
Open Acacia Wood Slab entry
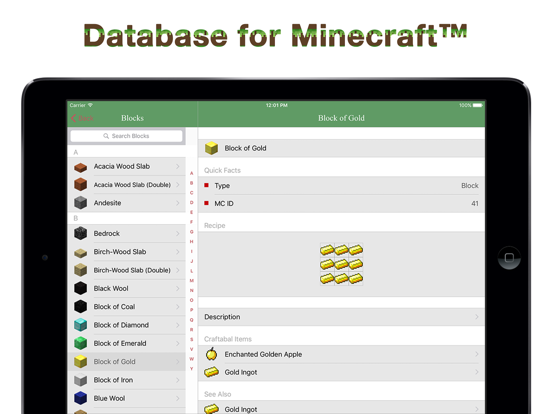click(x=127, y=166)
